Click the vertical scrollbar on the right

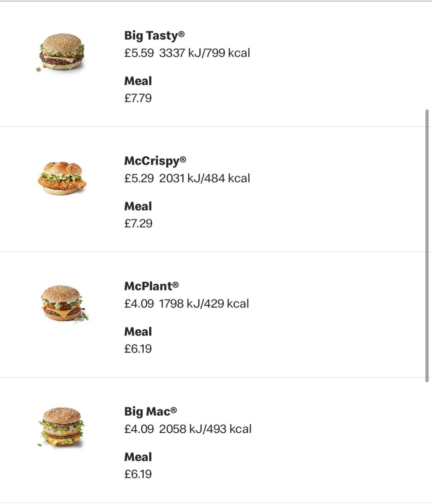tap(427, 246)
